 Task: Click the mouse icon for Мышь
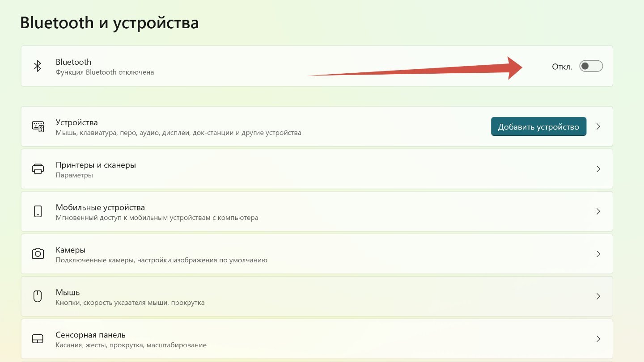coord(38,296)
